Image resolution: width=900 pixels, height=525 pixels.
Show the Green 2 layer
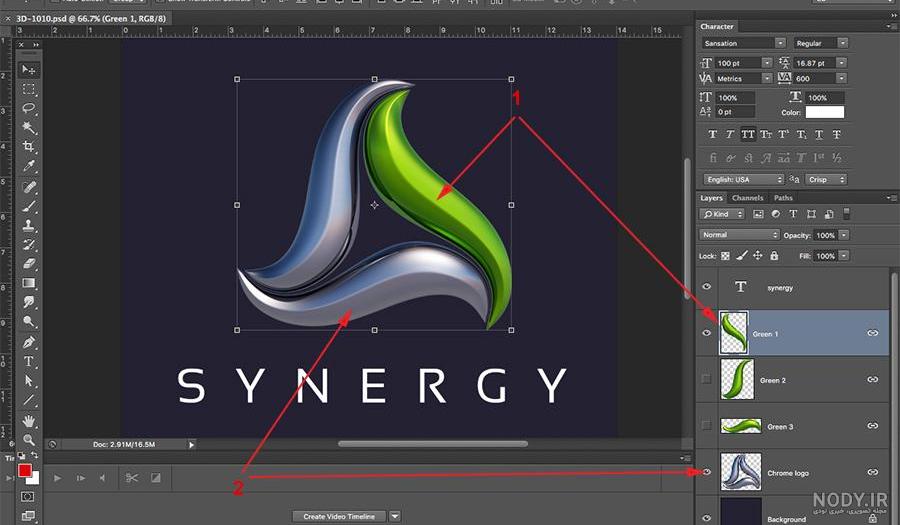click(x=707, y=379)
